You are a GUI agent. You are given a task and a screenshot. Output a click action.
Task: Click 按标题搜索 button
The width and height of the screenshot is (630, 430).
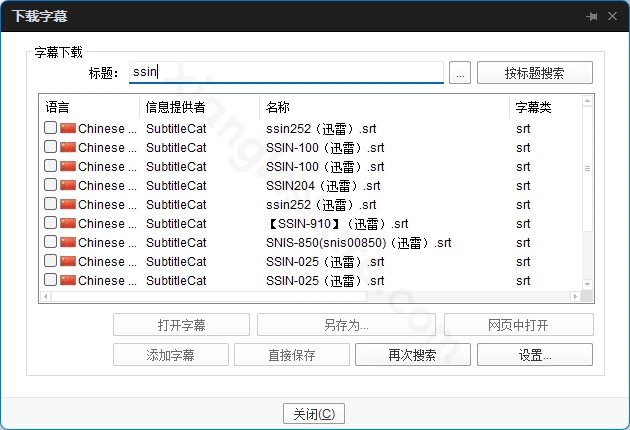tap(535, 73)
